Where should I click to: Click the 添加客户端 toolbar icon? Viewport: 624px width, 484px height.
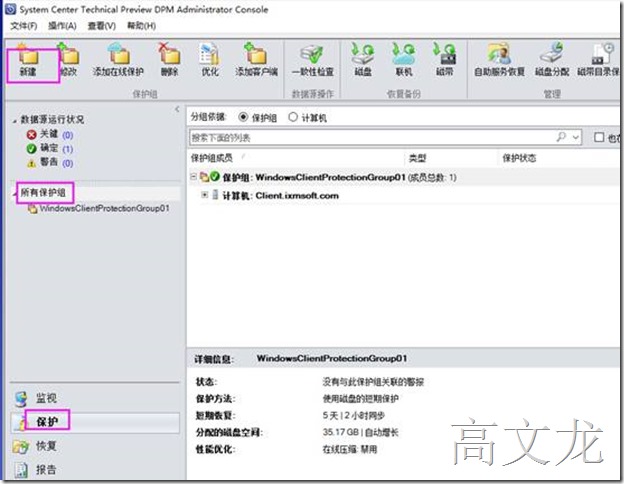point(256,54)
